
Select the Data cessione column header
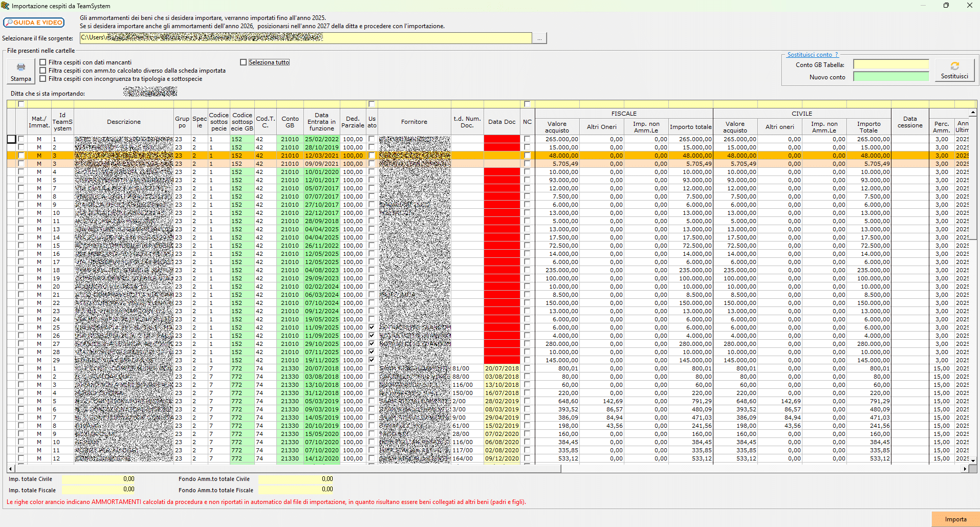pos(910,122)
